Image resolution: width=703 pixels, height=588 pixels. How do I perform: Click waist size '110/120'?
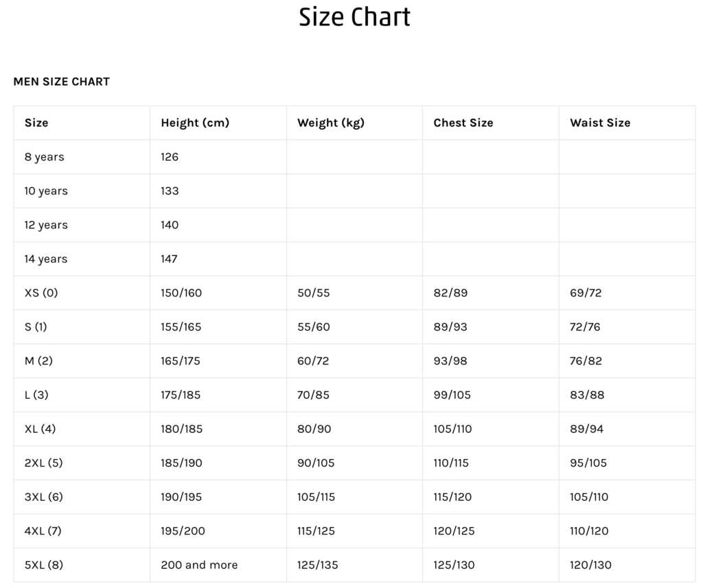(589, 532)
